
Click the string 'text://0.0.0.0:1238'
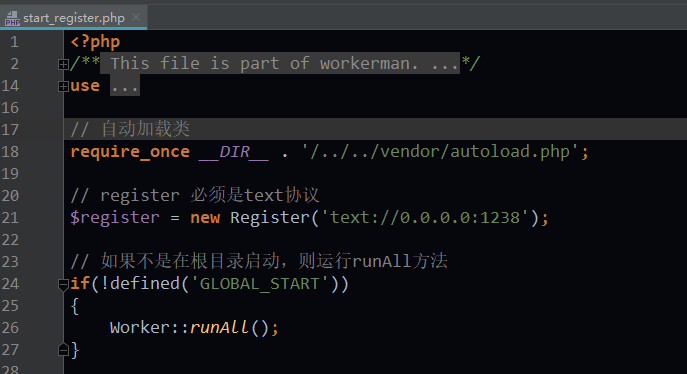click(425, 218)
